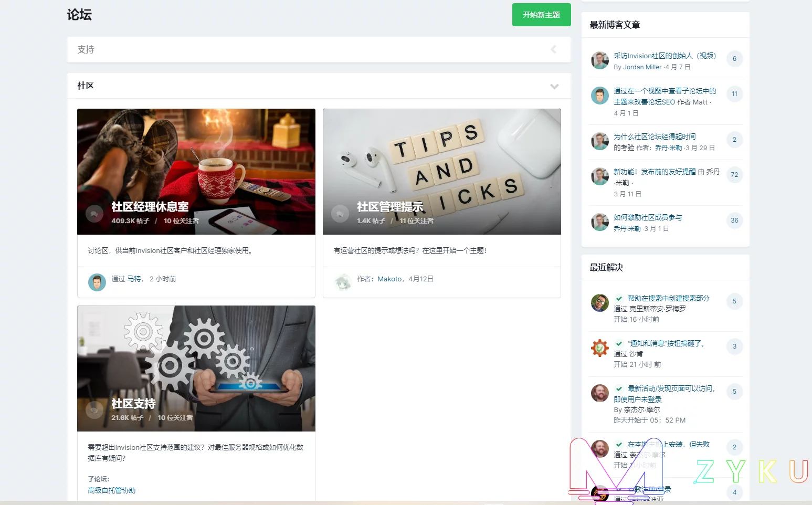Open 最新活动/发现页面可以访问 solved topic

tap(671, 389)
